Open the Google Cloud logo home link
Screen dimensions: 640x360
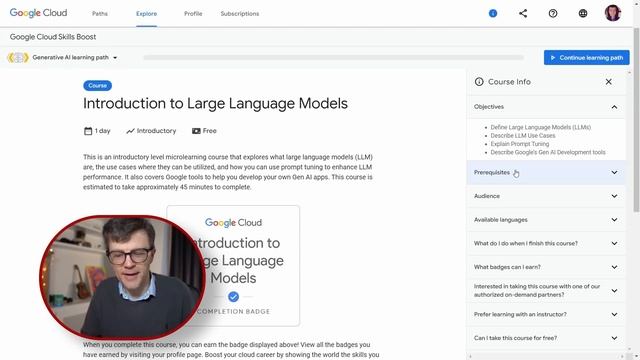click(38, 13)
